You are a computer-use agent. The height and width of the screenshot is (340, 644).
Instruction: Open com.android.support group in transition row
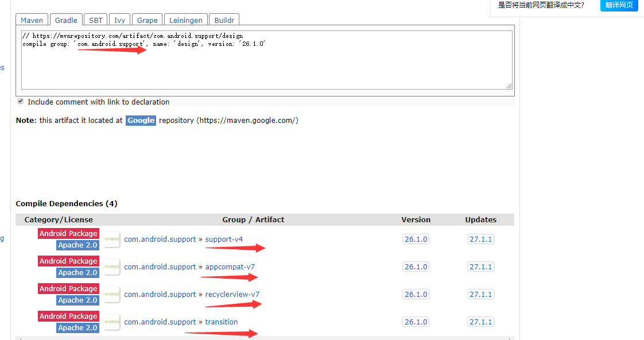(x=160, y=322)
